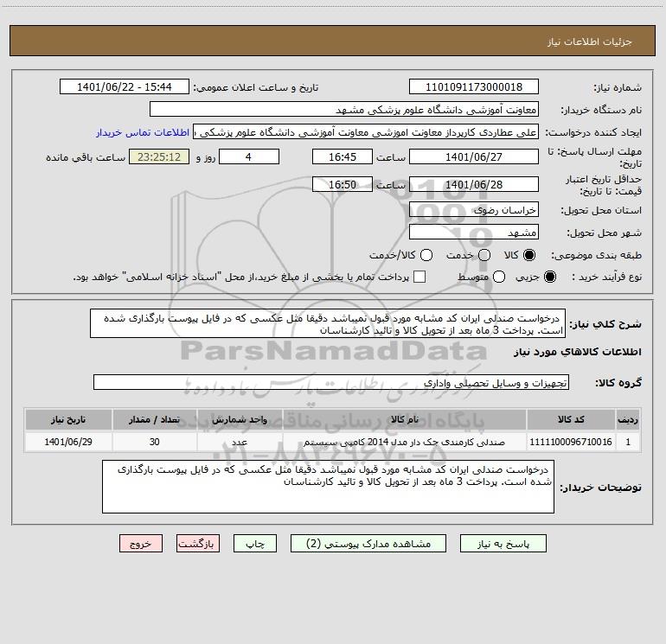Viewport: 666px width, 644px height.
Task: Click the شماره نیاز number field
Action: [x=474, y=86]
